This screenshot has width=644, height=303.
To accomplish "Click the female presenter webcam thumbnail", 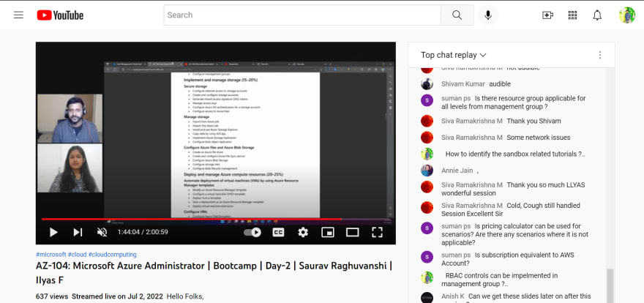I will coord(70,168).
